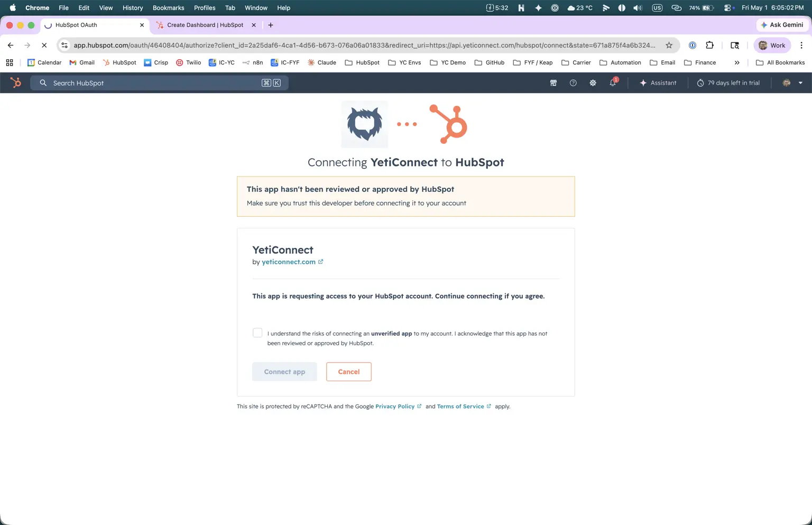Click the YetiConnect app logo
812x525 pixels.
point(365,124)
